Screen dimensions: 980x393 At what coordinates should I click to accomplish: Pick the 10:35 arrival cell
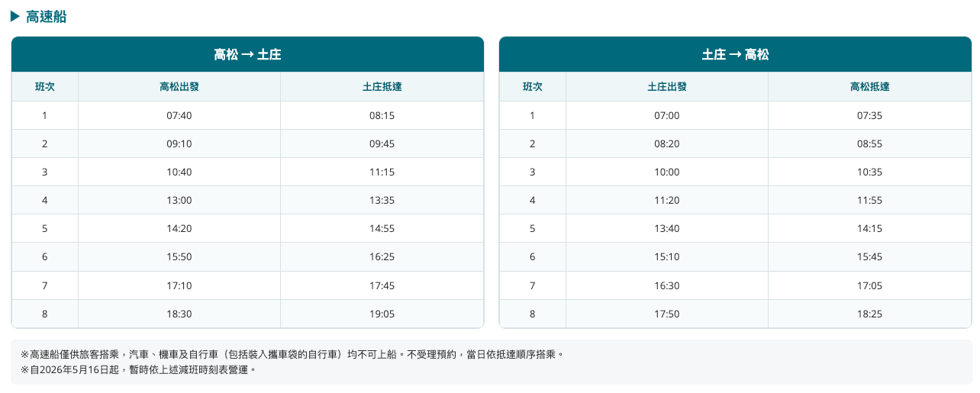tap(869, 172)
